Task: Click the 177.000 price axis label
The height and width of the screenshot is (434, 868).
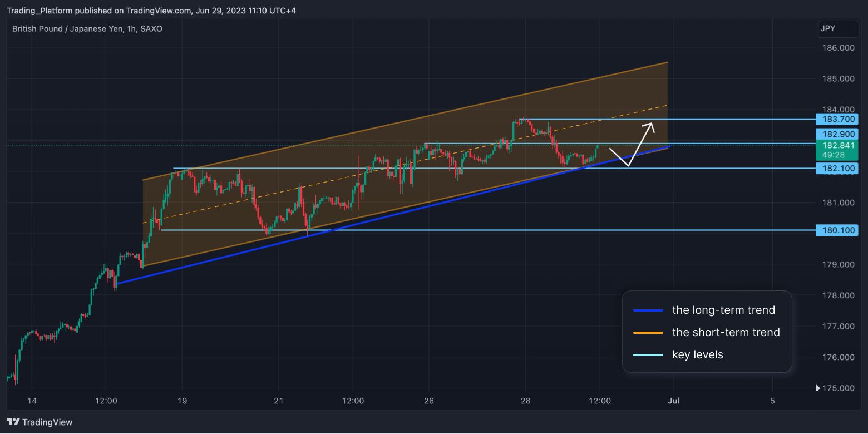Action: (x=839, y=326)
